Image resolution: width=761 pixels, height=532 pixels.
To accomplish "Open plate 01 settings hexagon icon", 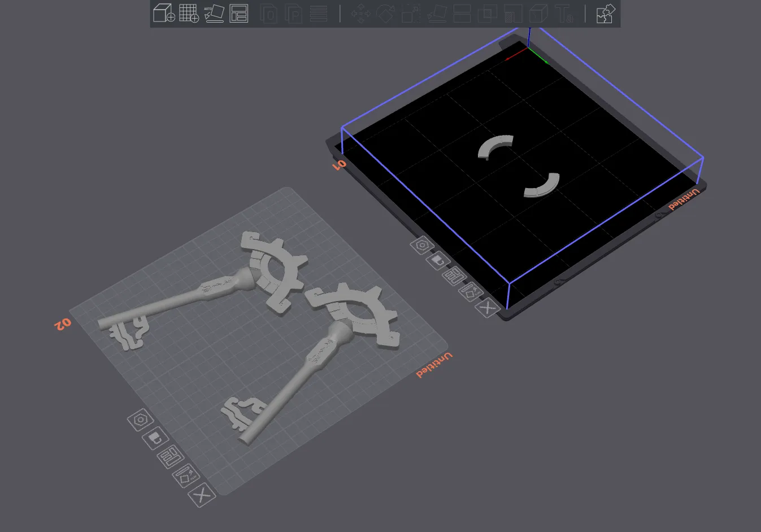I will tap(422, 245).
